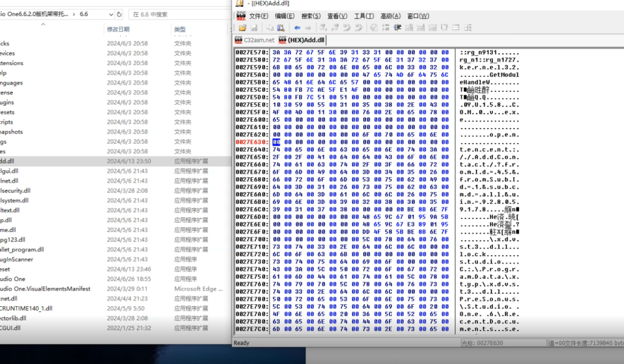Switch to the C32asm.net tab
This screenshot has width=624, height=364.
(255, 40)
